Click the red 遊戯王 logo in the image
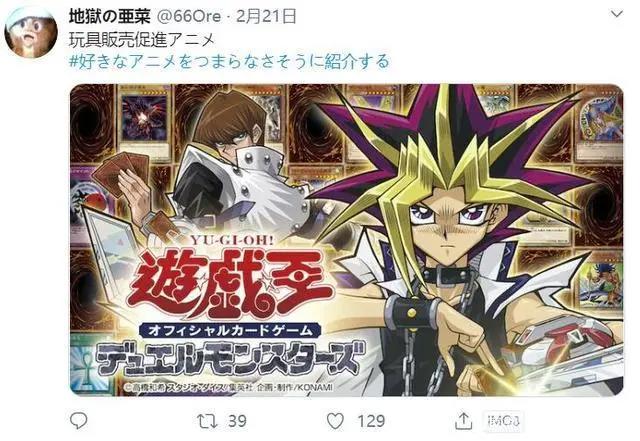640x441 pixels. click(231, 283)
